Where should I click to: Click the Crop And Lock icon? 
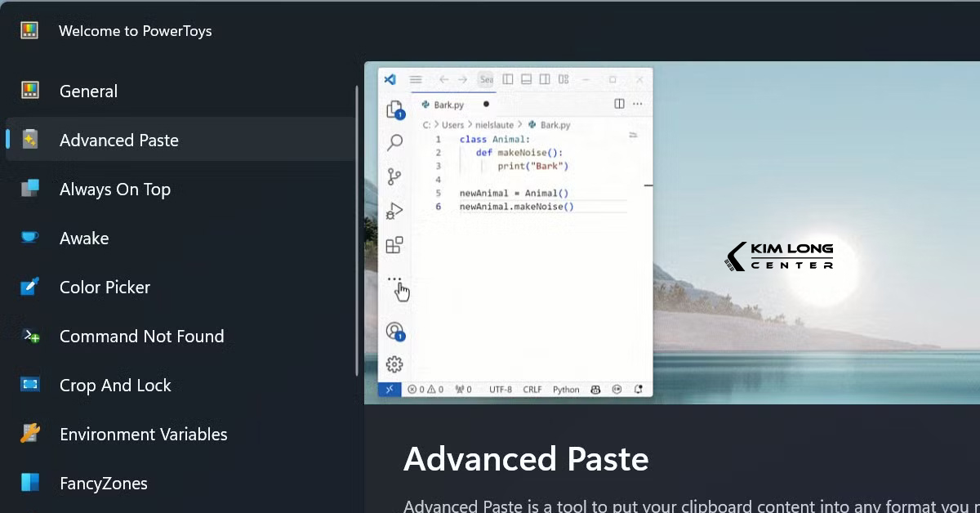[x=30, y=385]
